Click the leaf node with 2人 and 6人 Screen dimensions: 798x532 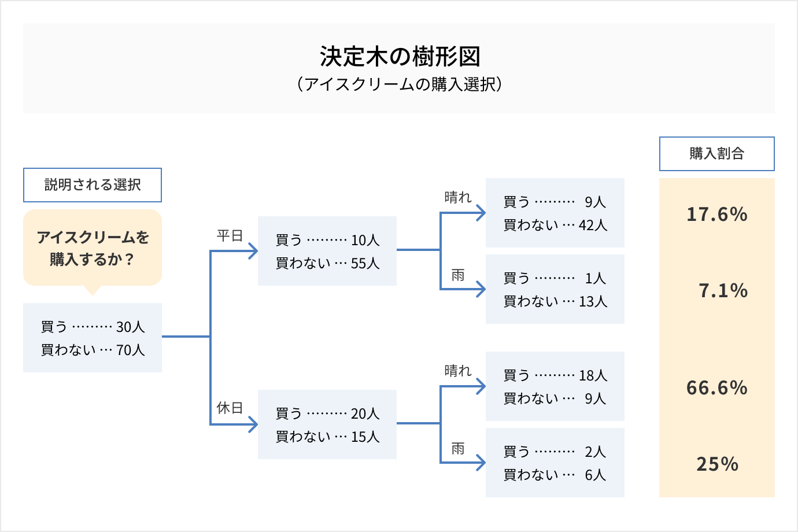[555, 463]
